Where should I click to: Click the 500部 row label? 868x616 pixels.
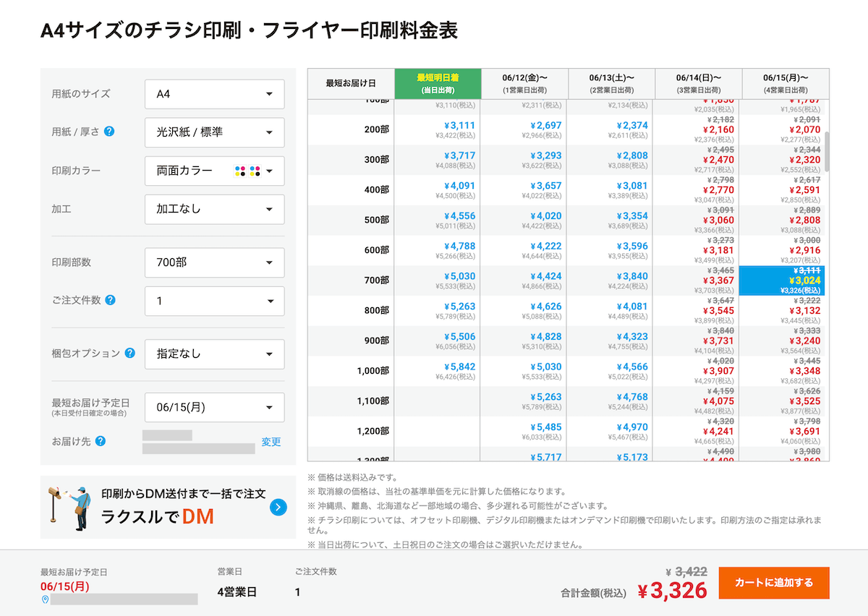[x=377, y=220]
